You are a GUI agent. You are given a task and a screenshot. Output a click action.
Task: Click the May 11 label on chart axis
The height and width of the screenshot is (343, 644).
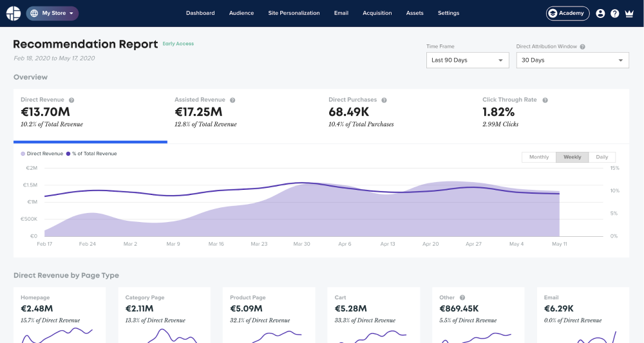560,244
